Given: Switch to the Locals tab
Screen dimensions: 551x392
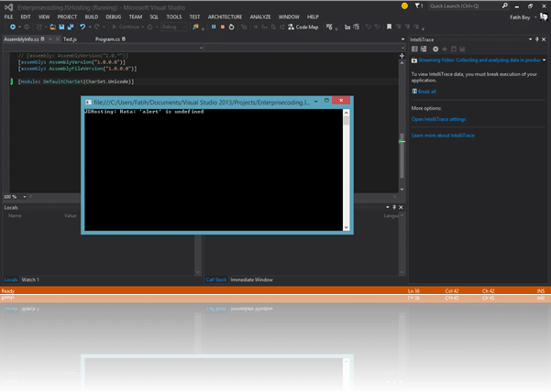Looking at the screenshot, I should point(10,279).
